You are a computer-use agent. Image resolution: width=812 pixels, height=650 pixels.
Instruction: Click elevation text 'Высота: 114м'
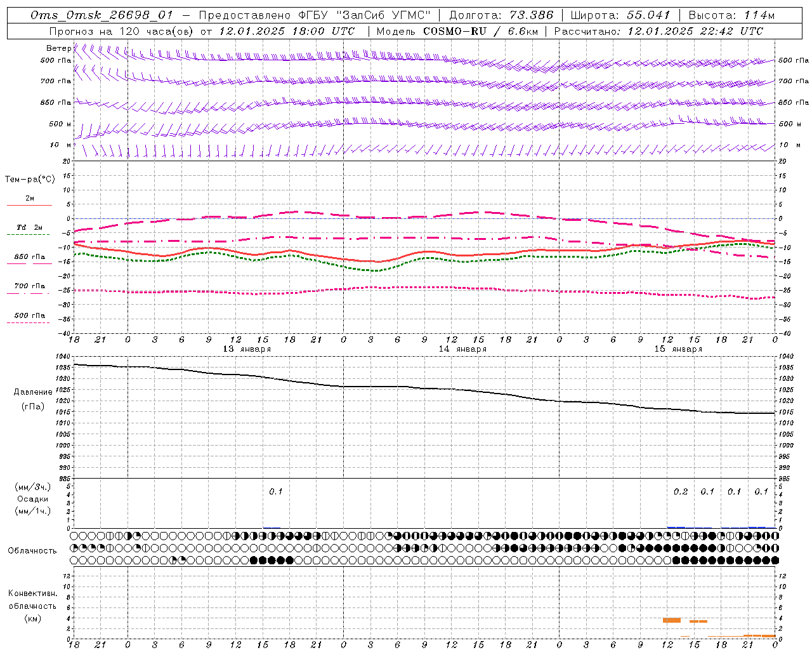coord(731,15)
